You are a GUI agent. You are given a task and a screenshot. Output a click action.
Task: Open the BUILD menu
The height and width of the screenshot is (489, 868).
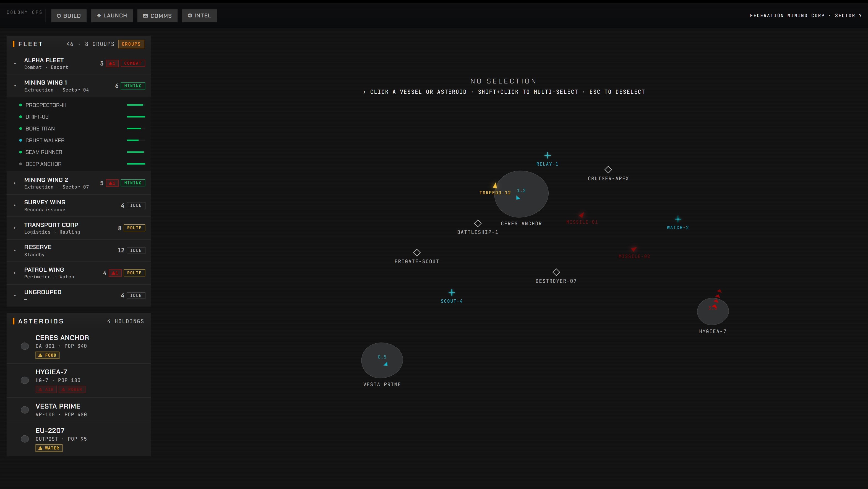pos(69,16)
